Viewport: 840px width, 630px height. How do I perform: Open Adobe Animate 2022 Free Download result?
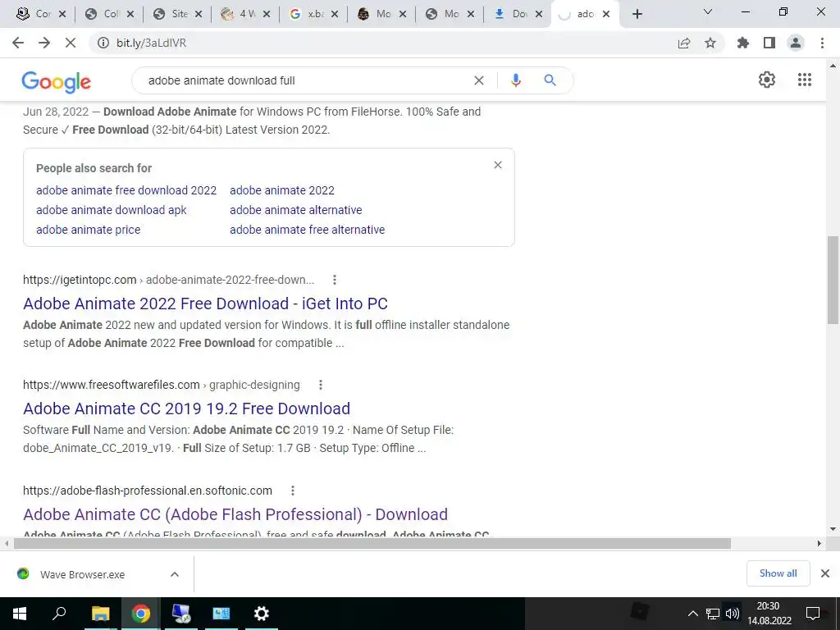click(205, 304)
